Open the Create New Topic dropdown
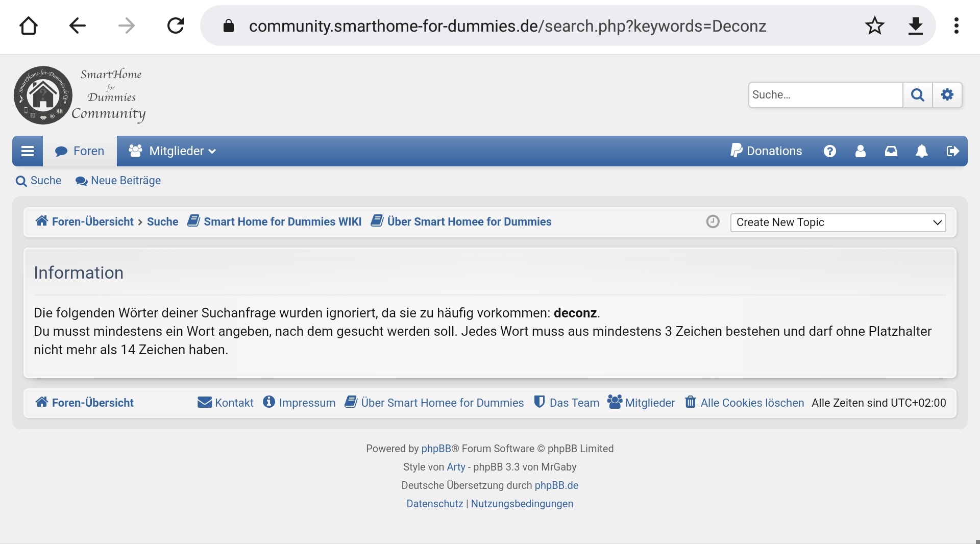The height and width of the screenshot is (544, 980). [838, 222]
